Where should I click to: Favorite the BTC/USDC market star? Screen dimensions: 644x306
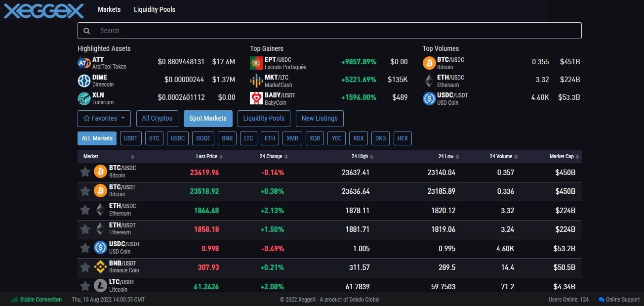coord(84,172)
